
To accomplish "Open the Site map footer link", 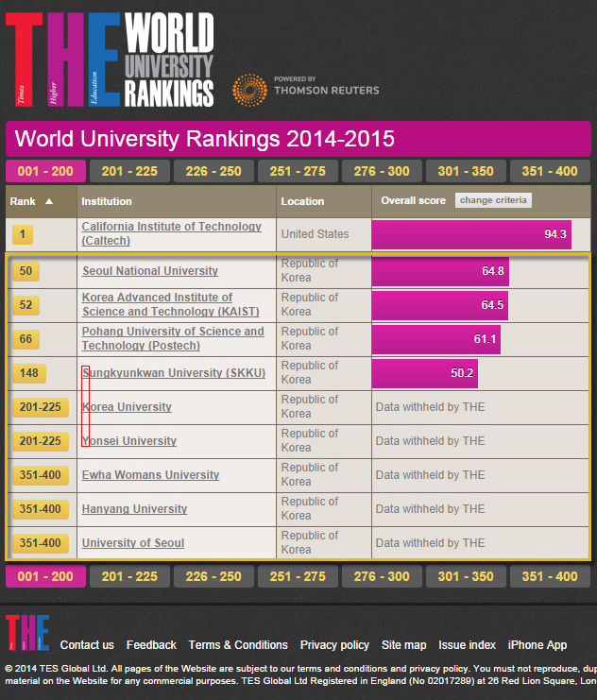I will [403, 645].
